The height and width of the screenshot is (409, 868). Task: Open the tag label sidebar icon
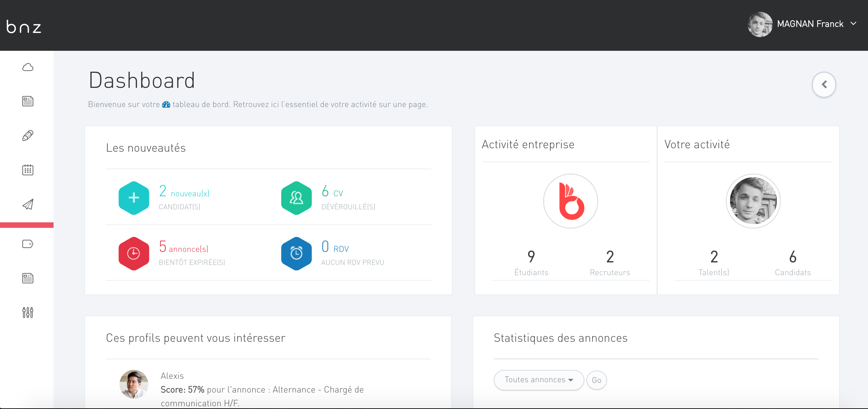point(27,244)
